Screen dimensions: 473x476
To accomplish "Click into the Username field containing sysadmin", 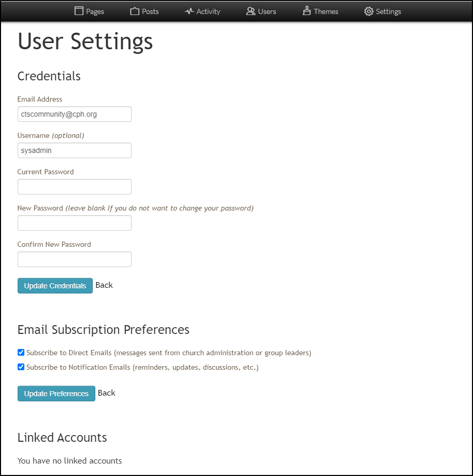I will point(75,150).
